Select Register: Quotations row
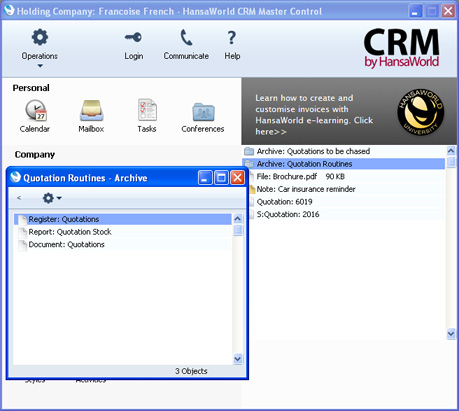The image size is (459, 411). 123,219
